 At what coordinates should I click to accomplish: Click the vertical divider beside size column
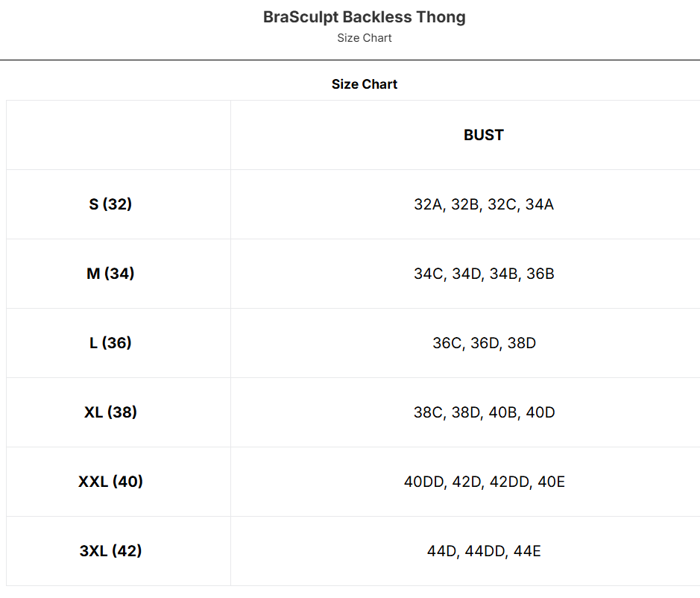tap(230, 343)
